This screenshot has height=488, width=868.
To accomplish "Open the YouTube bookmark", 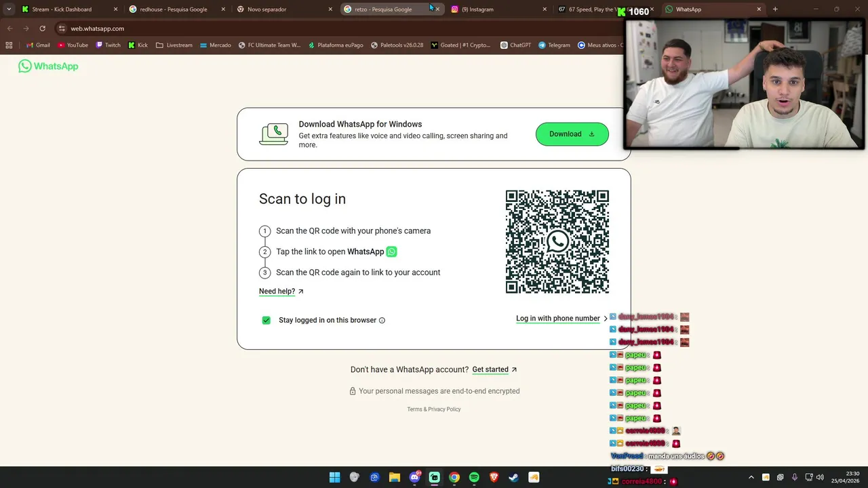I will tap(73, 45).
